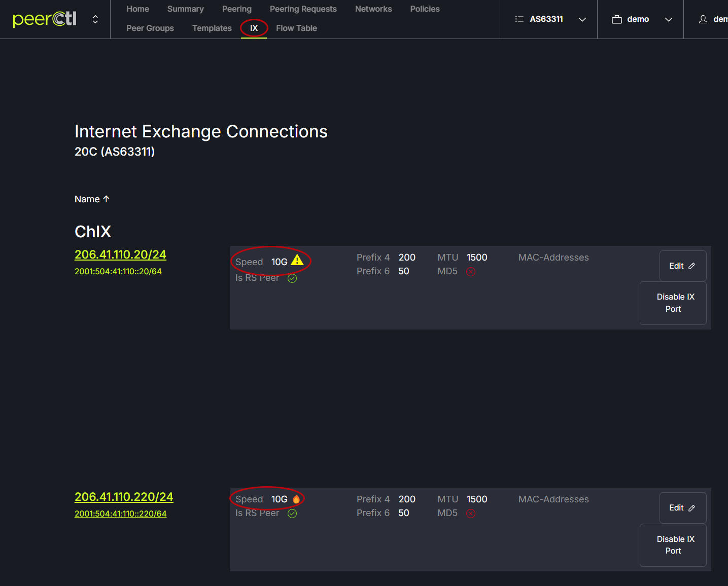Screen dimensions: 728x586
Task: Edit the 206.41.110.20/24 connection
Action: coord(682,266)
